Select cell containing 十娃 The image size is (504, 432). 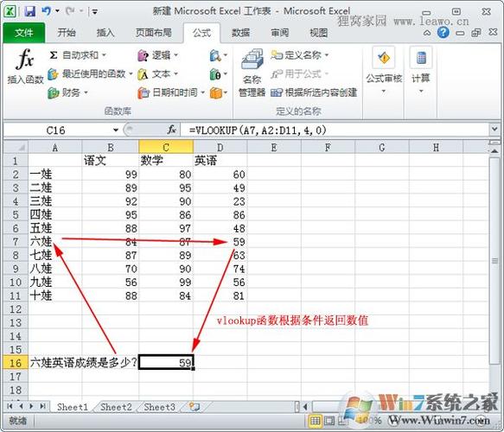(x=55, y=295)
